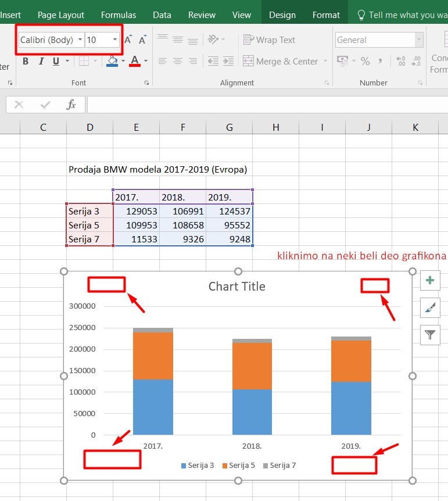448x501 pixels.
Task: Increase indent
Action: [228, 61]
